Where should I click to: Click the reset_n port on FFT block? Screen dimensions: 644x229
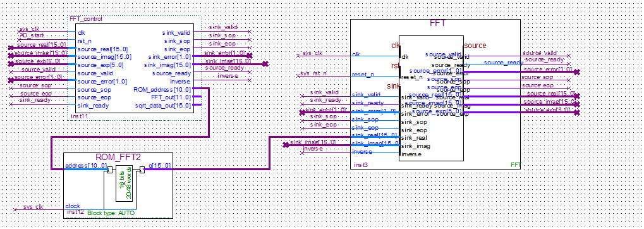[x=363, y=75]
